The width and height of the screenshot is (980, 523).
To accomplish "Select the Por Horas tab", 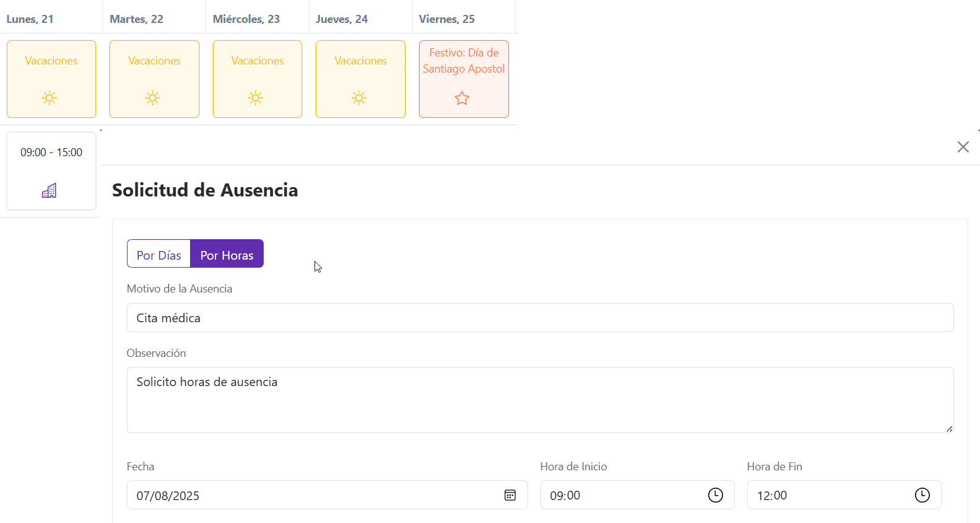I will pyautogui.click(x=227, y=253).
